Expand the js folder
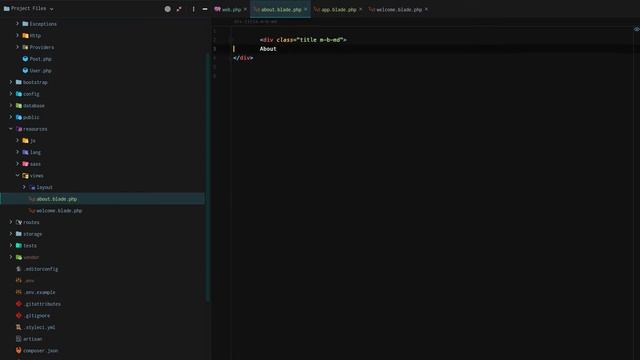Image resolution: width=640 pixels, height=360 pixels. coord(18,140)
